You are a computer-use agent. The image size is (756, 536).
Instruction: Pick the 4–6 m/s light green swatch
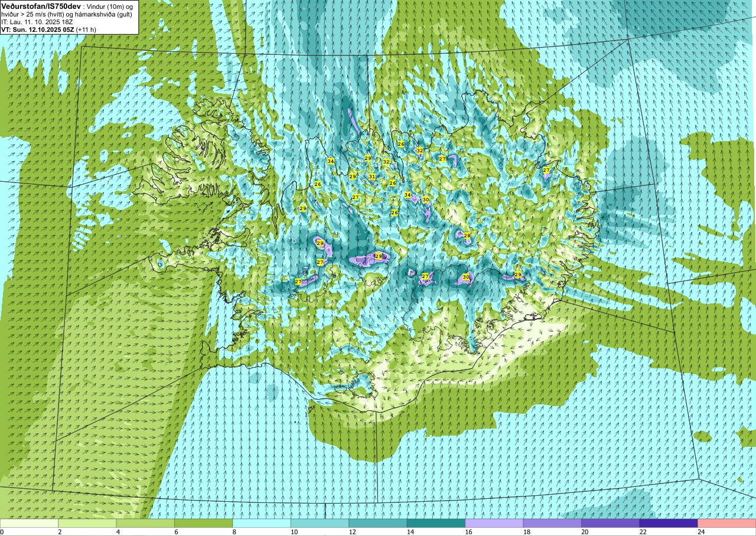coord(145,524)
